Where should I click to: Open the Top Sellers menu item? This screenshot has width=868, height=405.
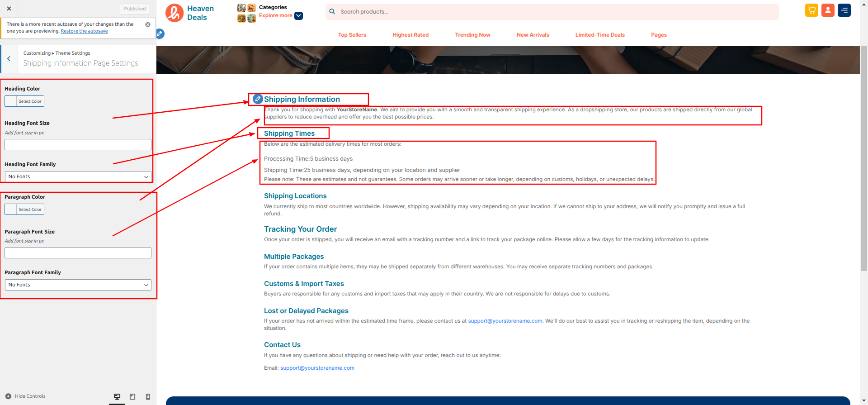pyautogui.click(x=352, y=35)
